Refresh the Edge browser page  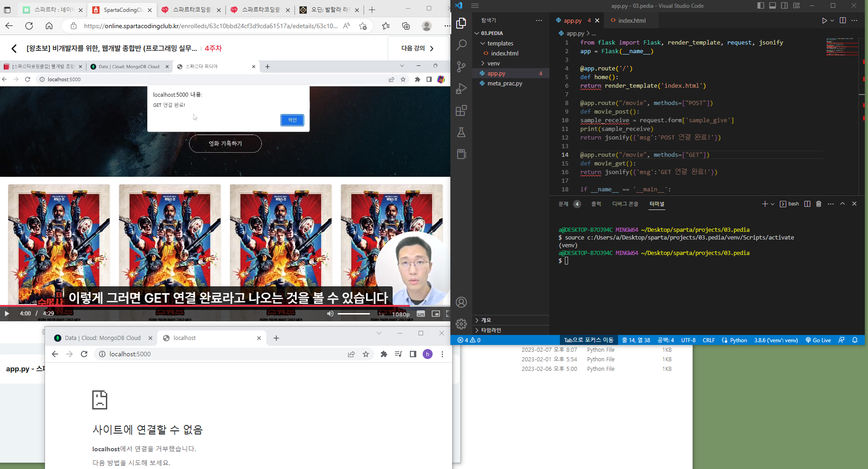29,26
